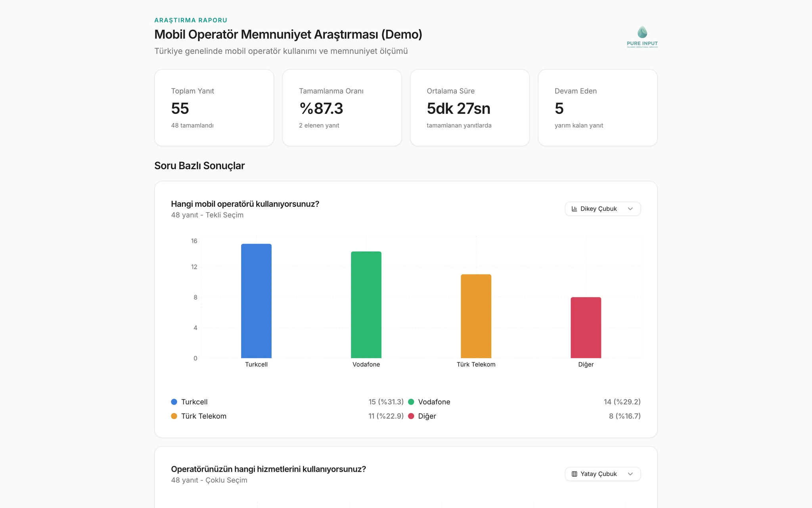812x508 pixels.
Task: Click the column icon in Yatay Çubuk selector
Action: [x=574, y=474]
